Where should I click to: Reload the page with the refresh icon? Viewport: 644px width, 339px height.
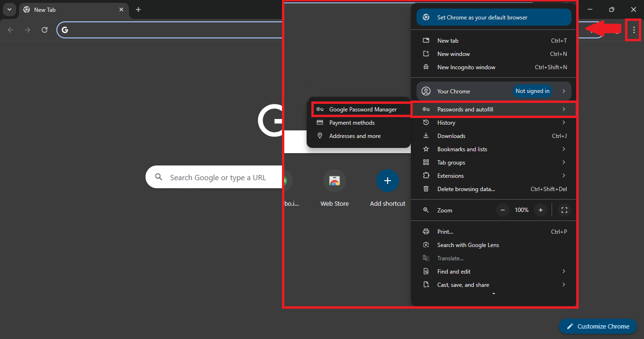point(45,30)
